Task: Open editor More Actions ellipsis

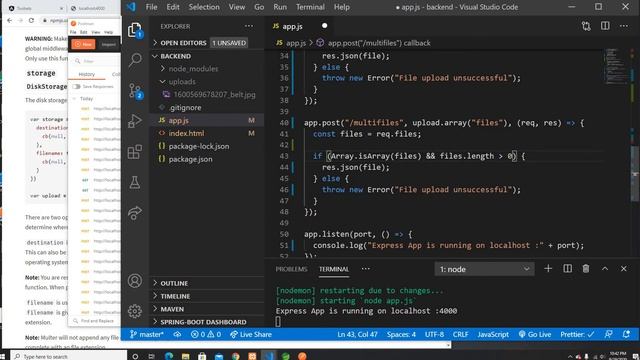Action: [x=624, y=26]
